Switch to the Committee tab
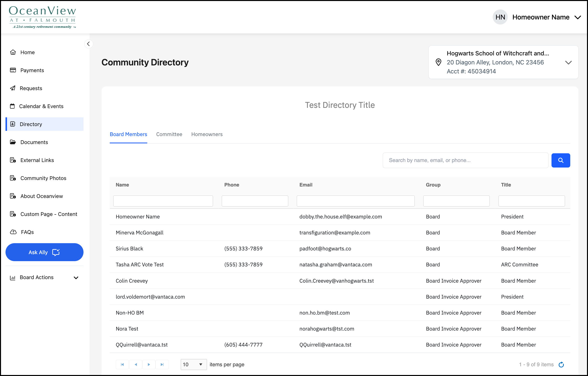The image size is (588, 376). coord(169,134)
